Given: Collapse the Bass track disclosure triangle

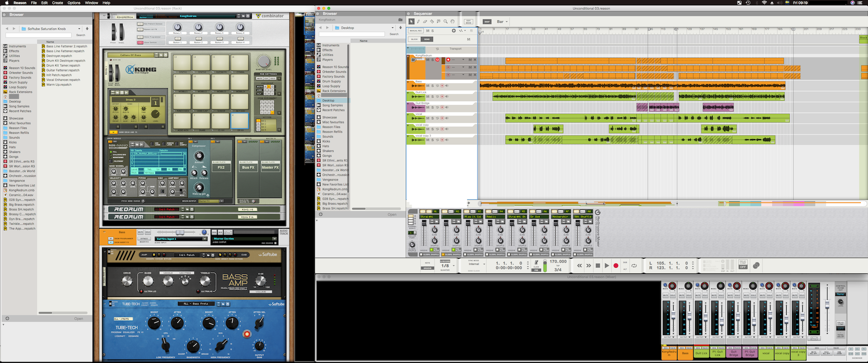Looking at the screenshot, I should 408,82.
